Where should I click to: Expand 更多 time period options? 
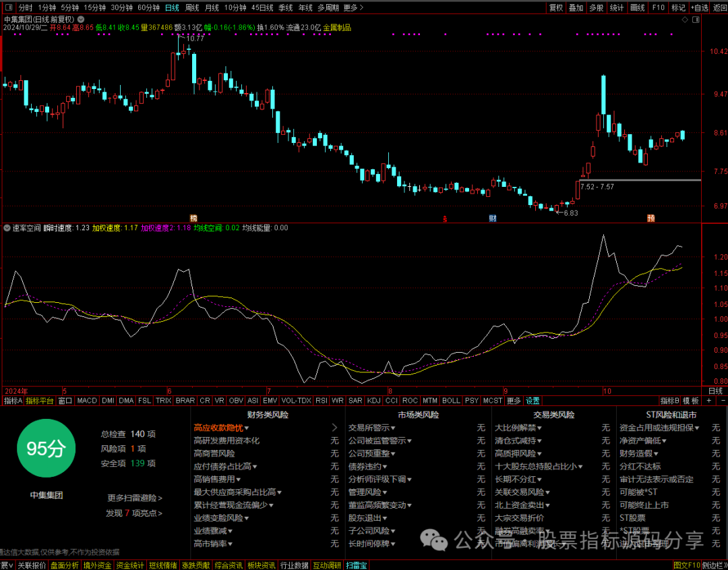[353, 7]
